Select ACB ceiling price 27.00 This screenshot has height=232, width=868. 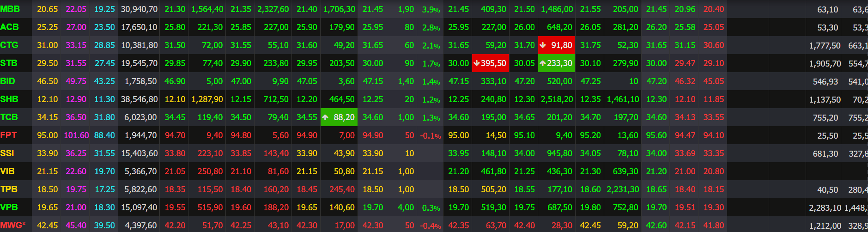coord(76,27)
